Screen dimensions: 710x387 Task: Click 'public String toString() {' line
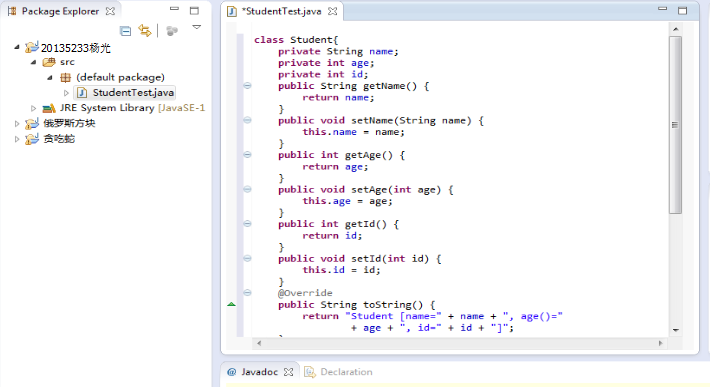tap(356, 305)
